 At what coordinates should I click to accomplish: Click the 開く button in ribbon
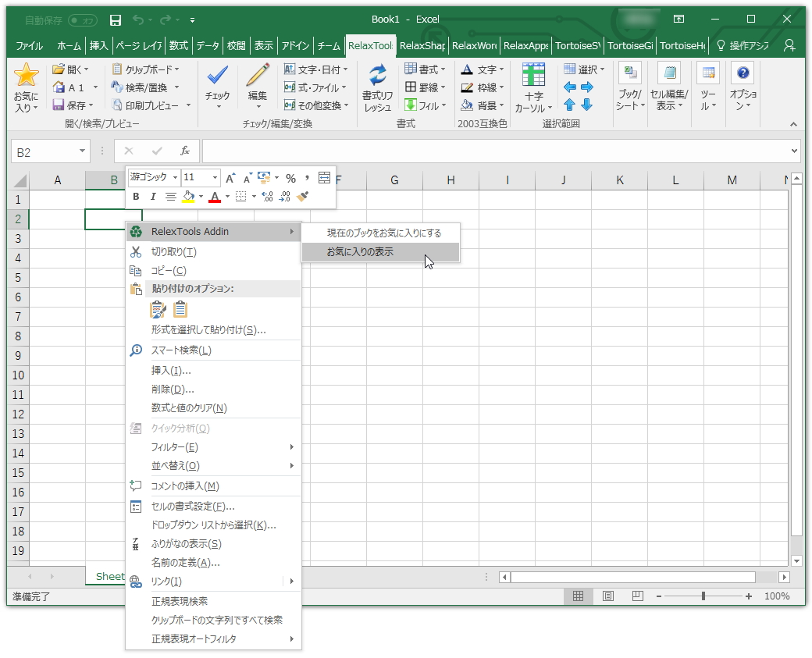pos(71,69)
